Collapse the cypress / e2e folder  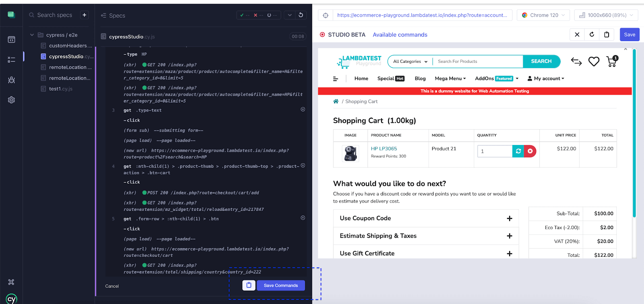tap(32, 35)
